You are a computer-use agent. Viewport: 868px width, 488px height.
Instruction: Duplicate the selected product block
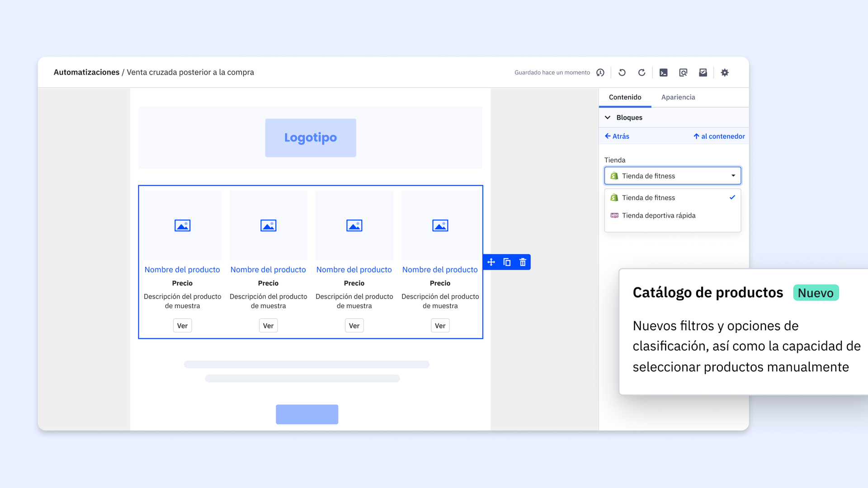[507, 262]
